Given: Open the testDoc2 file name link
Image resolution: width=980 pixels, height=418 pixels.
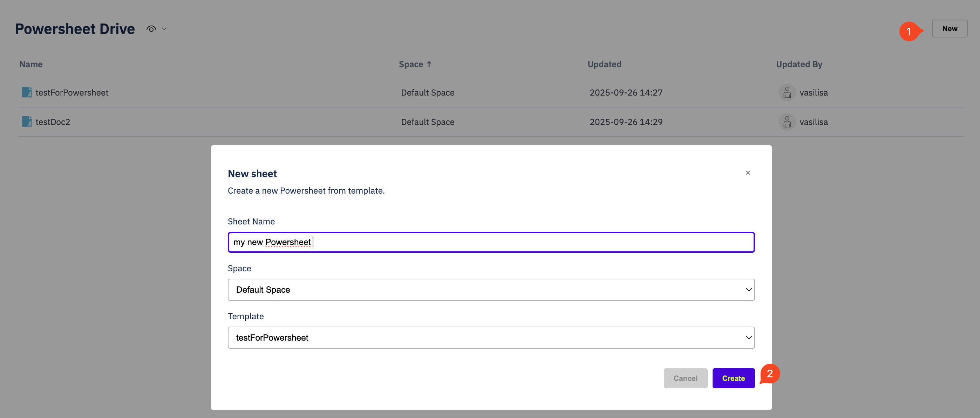Looking at the screenshot, I should click(53, 122).
